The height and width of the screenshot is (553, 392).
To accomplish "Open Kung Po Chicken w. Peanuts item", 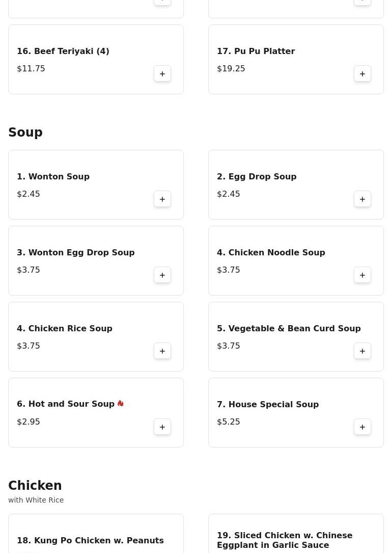I will click(90, 540).
